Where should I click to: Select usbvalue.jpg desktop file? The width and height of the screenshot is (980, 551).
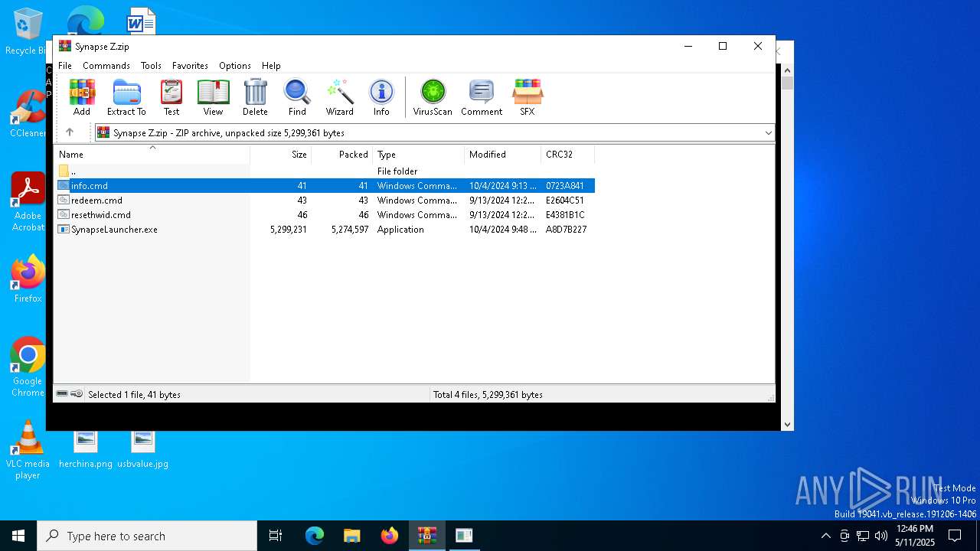click(142, 450)
